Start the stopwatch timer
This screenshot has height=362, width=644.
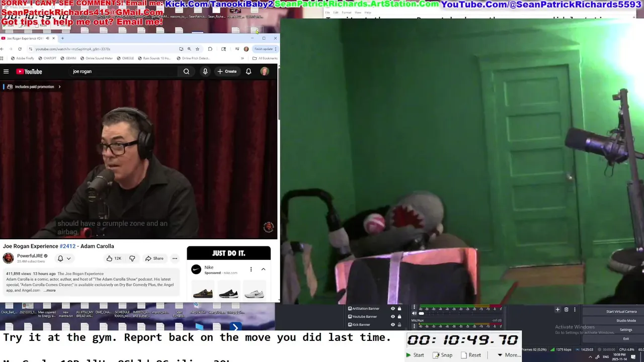click(415, 355)
